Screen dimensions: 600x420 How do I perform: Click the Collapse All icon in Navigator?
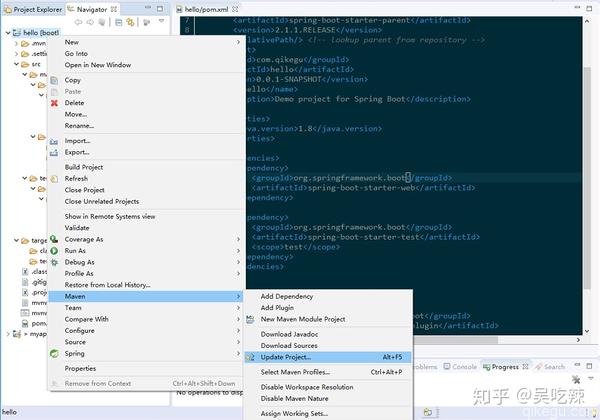119,22
